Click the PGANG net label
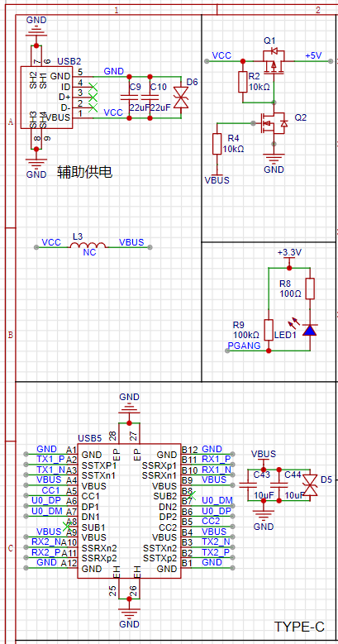This screenshot has height=644, width=338. [x=244, y=346]
